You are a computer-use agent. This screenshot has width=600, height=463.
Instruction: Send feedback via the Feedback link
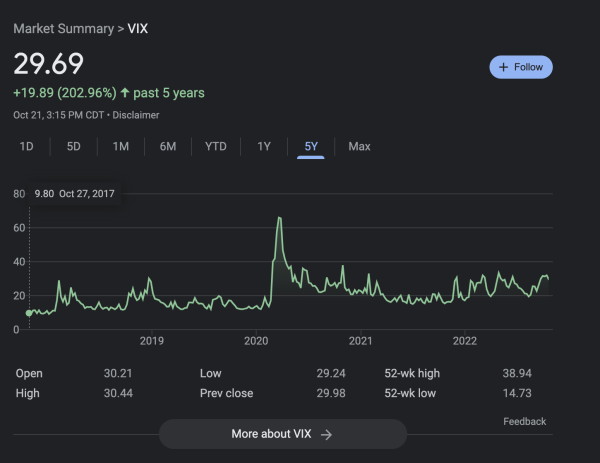coord(525,422)
